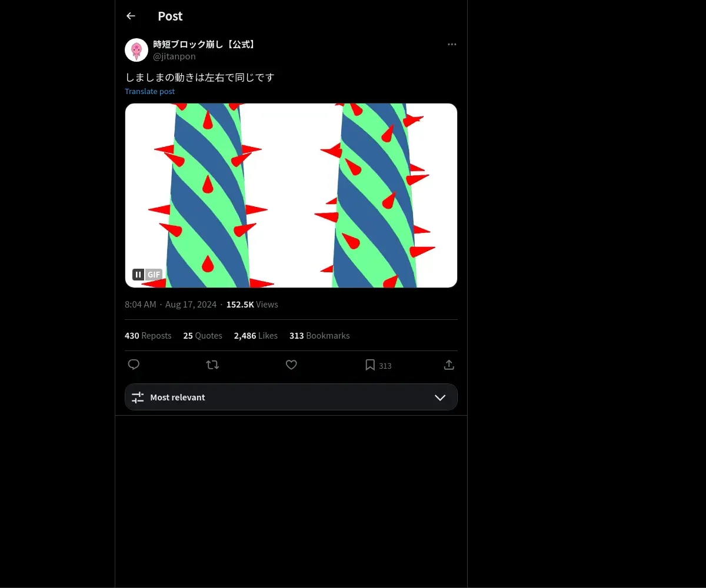This screenshot has height=588, width=706.
Task: Open the striped cylinder GIF media
Action: [291, 195]
